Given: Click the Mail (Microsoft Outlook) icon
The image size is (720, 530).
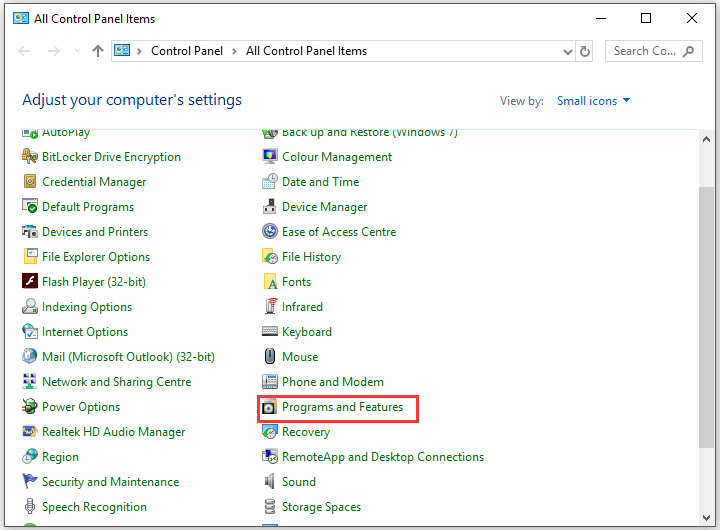Looking at the screenshot, I should 30,356.
